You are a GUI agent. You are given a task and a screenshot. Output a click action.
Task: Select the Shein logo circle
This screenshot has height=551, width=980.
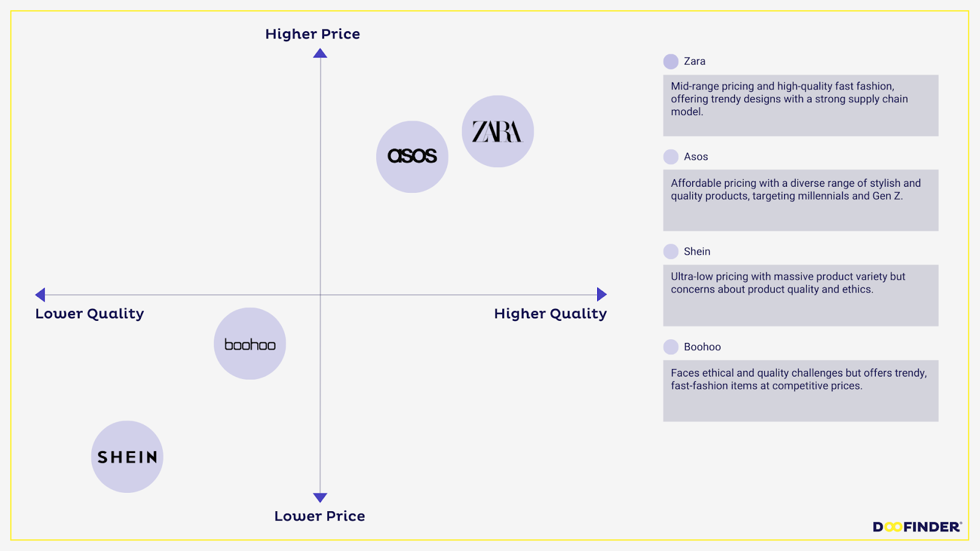click(127, 457)
